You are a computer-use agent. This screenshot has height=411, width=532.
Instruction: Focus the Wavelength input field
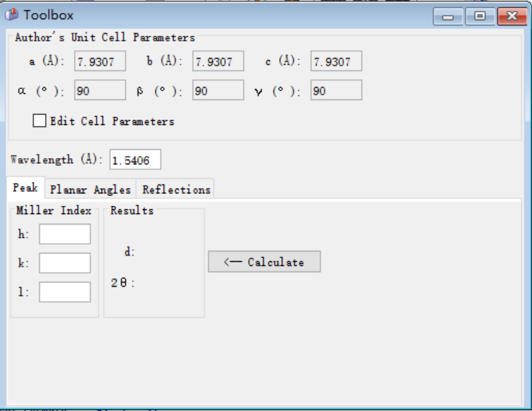tap(135, 160)
